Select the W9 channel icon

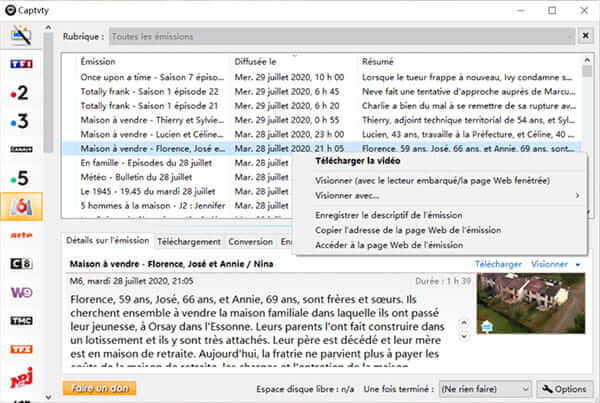tap(21, 292)
